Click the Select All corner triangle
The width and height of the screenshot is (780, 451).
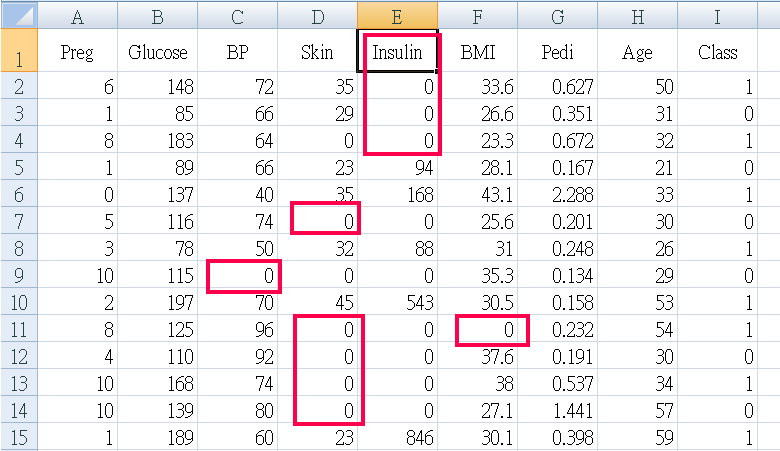[19, 15]
